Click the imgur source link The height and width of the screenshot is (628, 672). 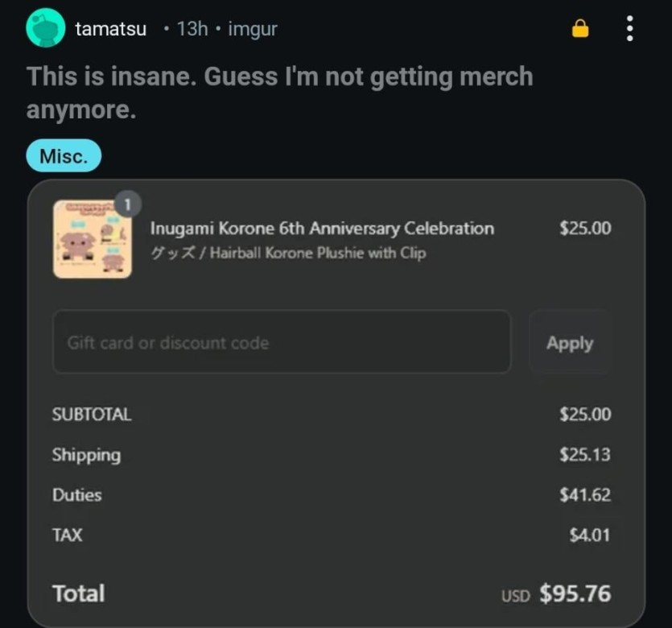253,29
